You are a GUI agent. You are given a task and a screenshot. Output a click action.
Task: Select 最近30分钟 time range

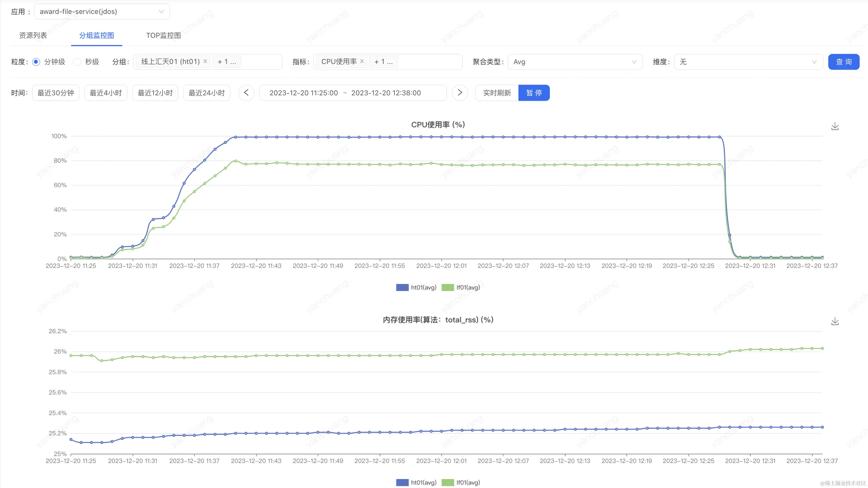coord(56,93)
